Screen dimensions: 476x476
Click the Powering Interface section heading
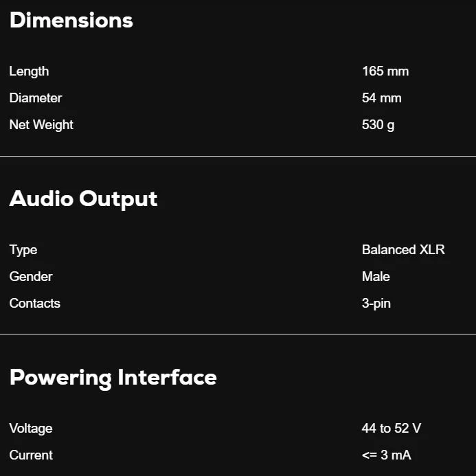tap(113, 378)
